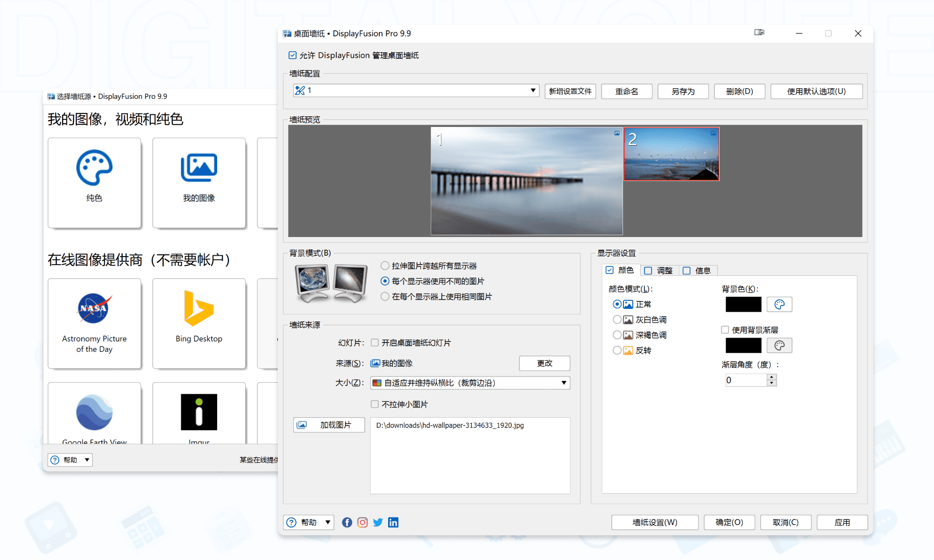Open DisplayFusion's Facebook page icon

[x=347, y=522]
